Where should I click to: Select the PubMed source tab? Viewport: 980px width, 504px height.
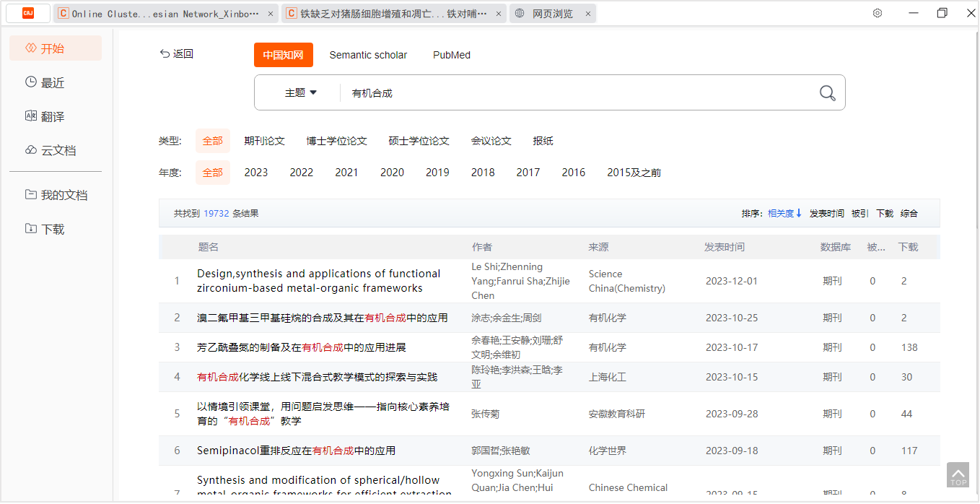click(452, 55)
